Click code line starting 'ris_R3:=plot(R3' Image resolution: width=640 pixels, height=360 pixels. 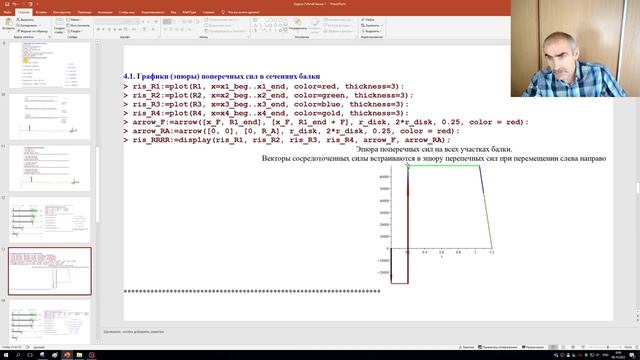pyautogui.click(x=266, y=104)
